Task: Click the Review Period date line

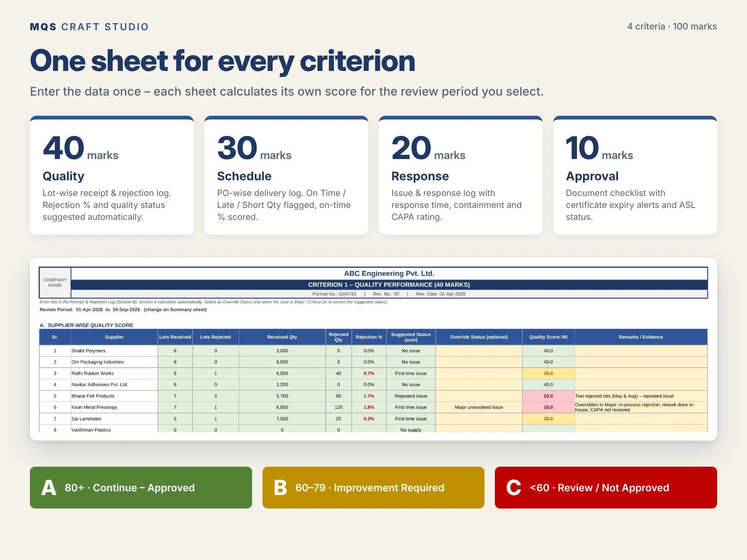Action: pyautogui.click(x=123, y=309)
